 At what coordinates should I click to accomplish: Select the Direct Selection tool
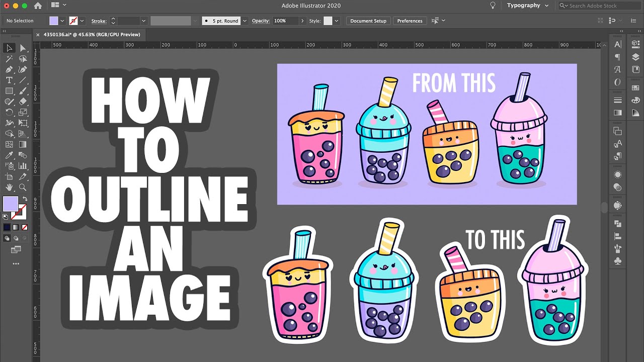coord(23,48)
